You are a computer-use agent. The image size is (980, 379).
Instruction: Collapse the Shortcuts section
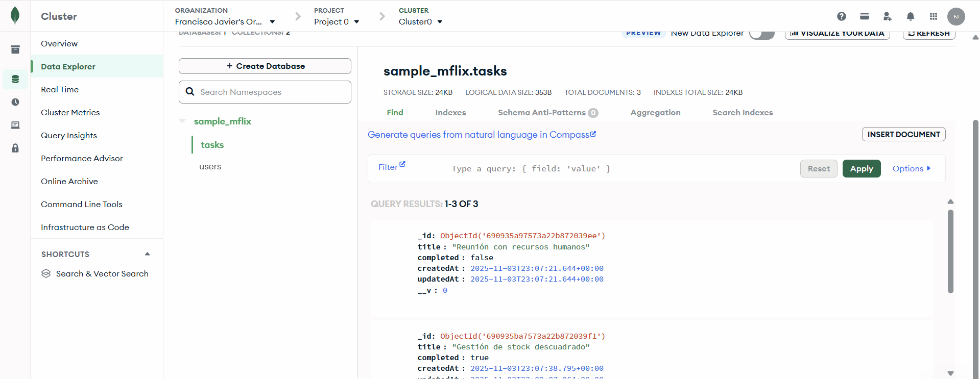[148, 254]
